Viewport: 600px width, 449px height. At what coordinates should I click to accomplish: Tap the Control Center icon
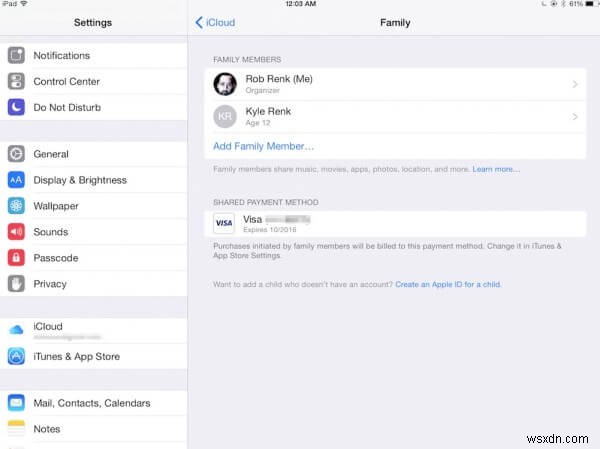tap(16, 82)
